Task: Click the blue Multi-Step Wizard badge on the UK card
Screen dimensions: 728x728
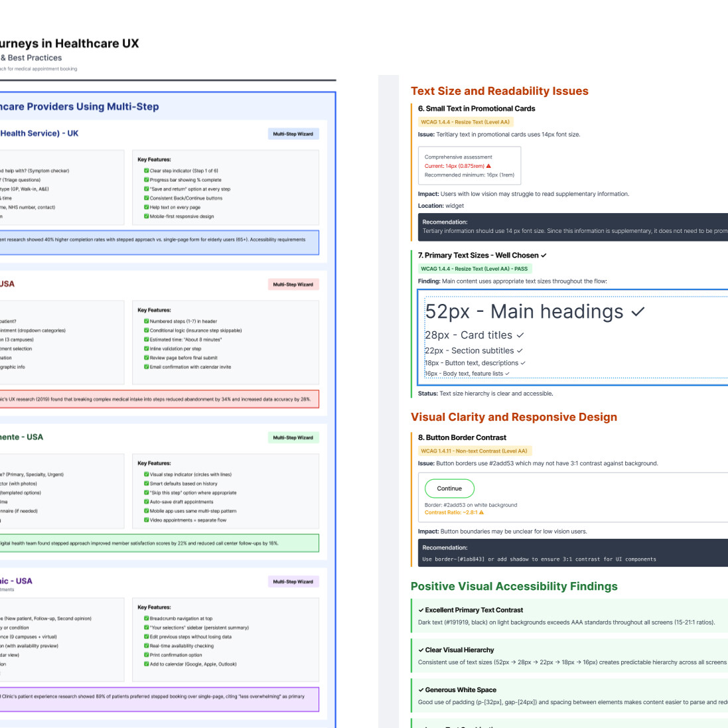Action: tap(293, 133)
